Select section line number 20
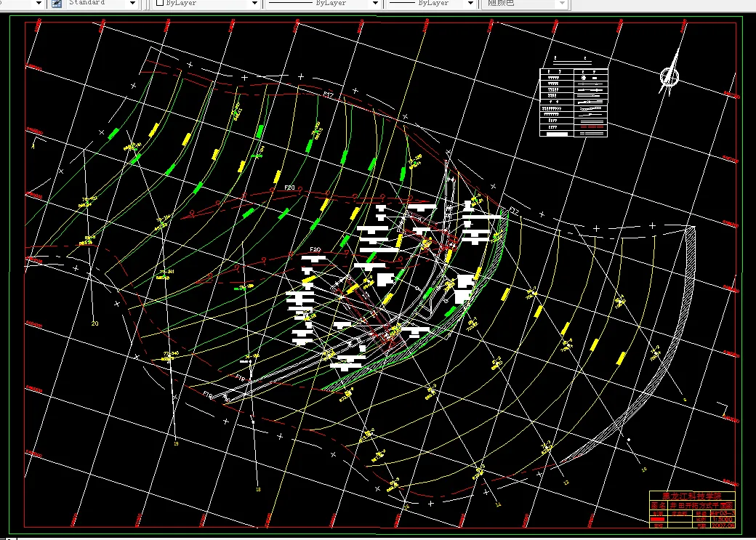Viewport: 756px width, 540px height. (94, 323)
